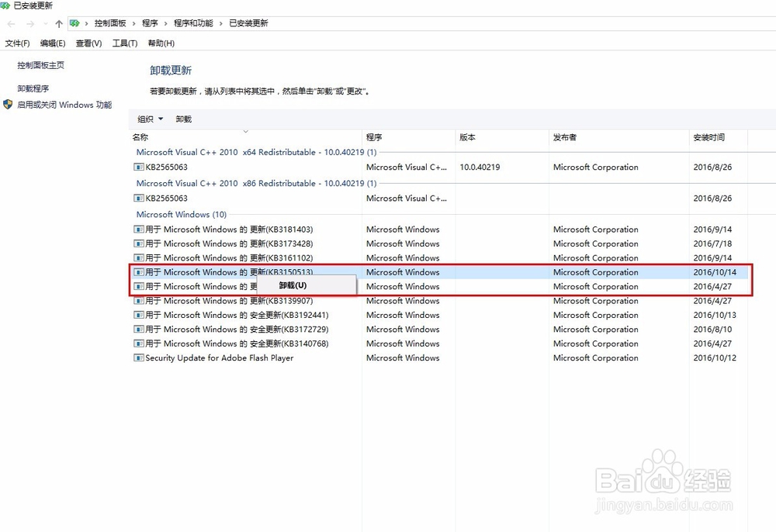Click icon of Adobe Flash Player security update
Screen dimensions: 776x532
(139, 358)
